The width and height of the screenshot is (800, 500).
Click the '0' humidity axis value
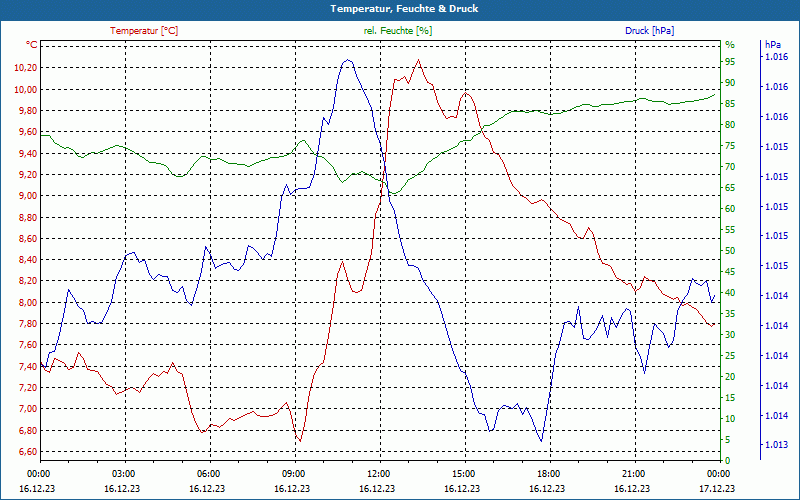tap(728, 461)
